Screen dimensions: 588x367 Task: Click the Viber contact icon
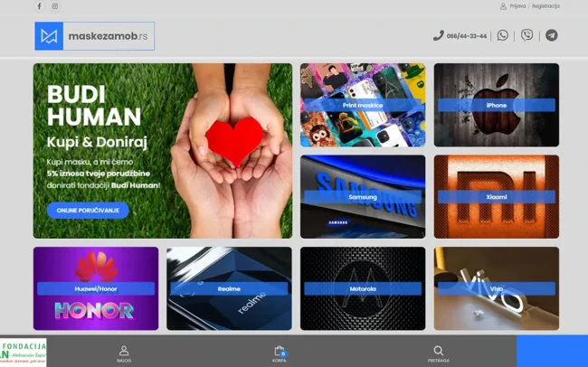tap(527, 36)
